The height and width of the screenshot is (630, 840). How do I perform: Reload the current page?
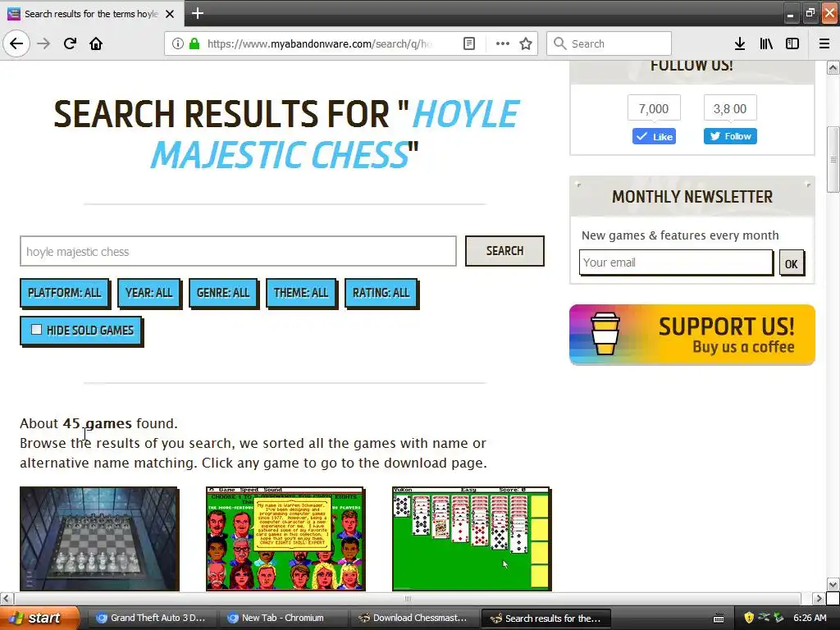[x=70, y=43]
